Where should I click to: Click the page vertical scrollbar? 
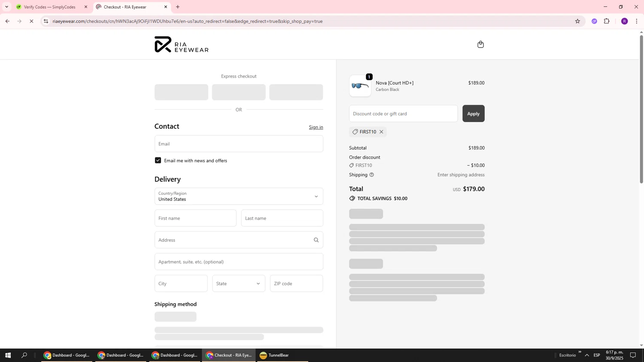tap(641, 109)
